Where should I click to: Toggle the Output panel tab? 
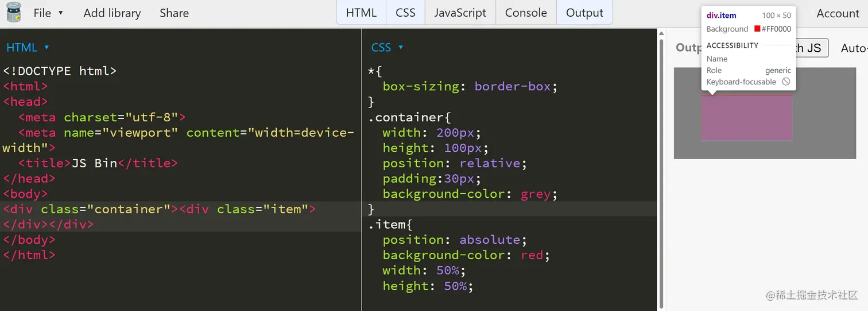coord(584,13)
